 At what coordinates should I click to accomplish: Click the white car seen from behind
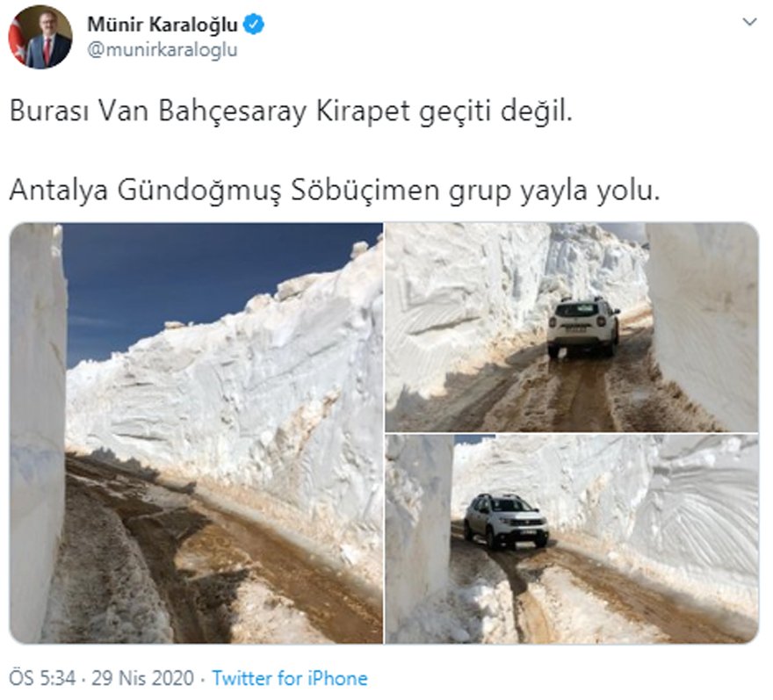click(x=583, y=328)
